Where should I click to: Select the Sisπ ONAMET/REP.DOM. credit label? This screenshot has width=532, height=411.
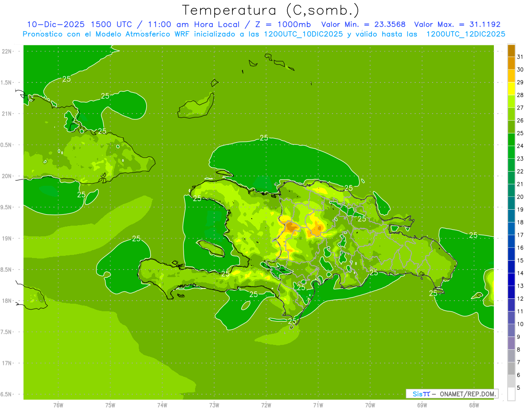(452, 394)
